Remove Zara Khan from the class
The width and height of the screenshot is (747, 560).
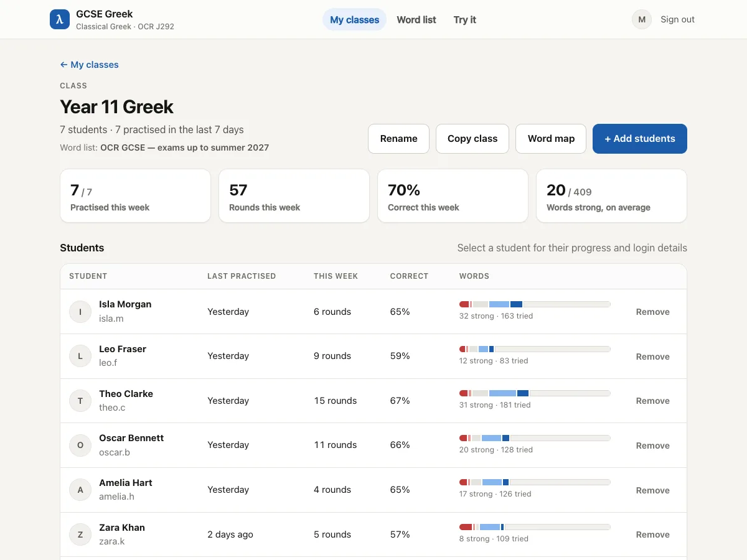(x=652, y=534)
